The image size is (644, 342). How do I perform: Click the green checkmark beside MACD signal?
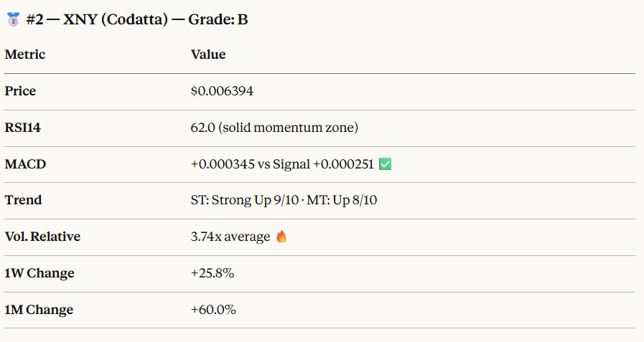tap(385, 164)
